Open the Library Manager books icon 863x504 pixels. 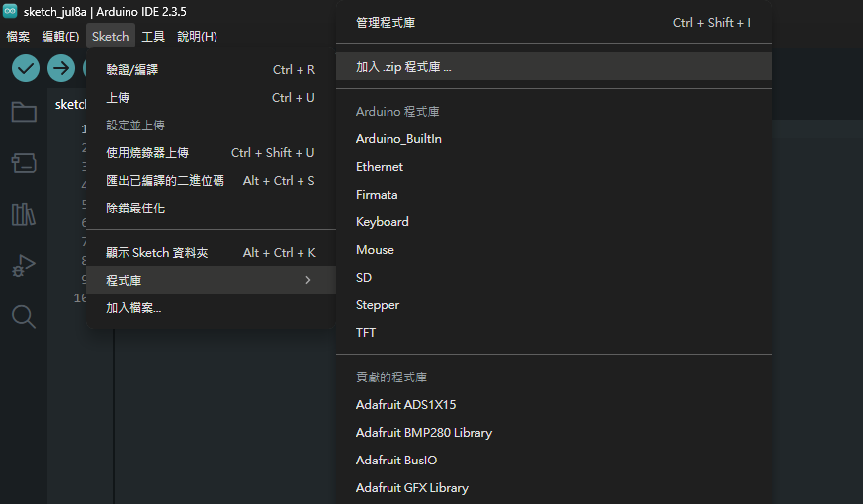tap(24, 214)
